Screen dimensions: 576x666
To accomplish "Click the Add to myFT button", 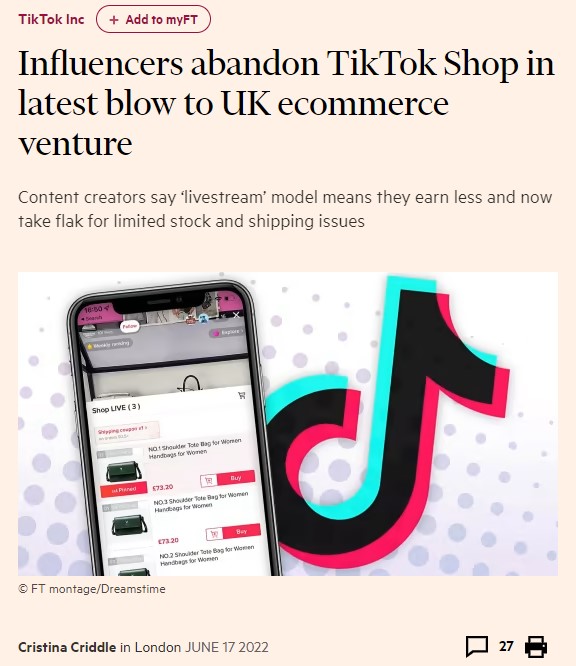I will pyautogui.click(x=153, y=20).
